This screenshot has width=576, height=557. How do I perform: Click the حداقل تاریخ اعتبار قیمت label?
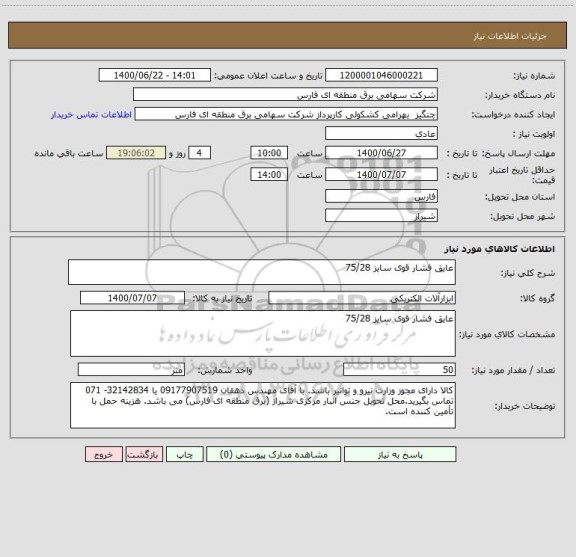(522, 175)
